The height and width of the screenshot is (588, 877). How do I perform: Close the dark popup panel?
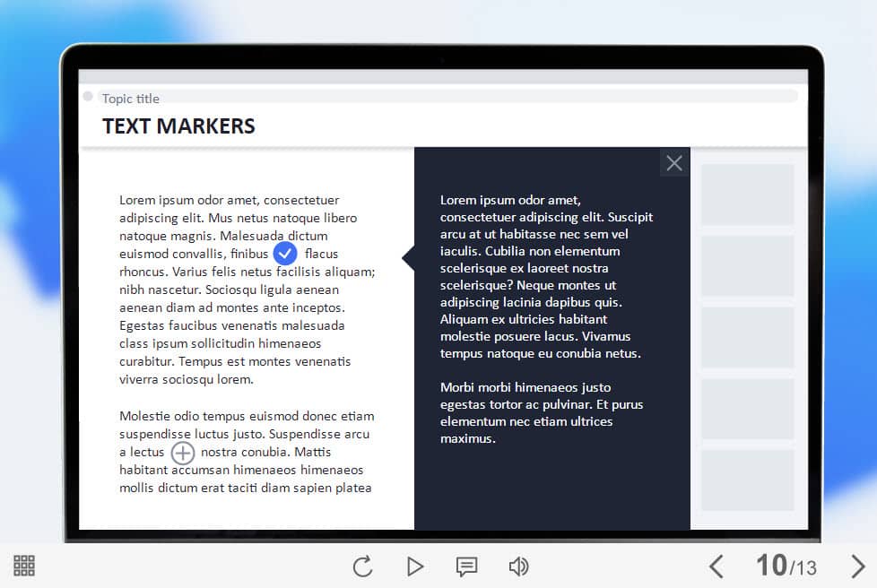pos(674,163)
